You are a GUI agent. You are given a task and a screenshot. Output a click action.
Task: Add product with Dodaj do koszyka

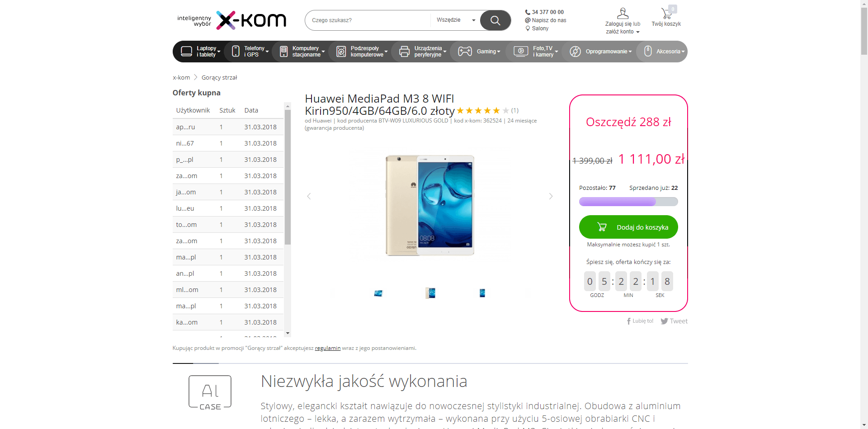click(x=628, y=227)
